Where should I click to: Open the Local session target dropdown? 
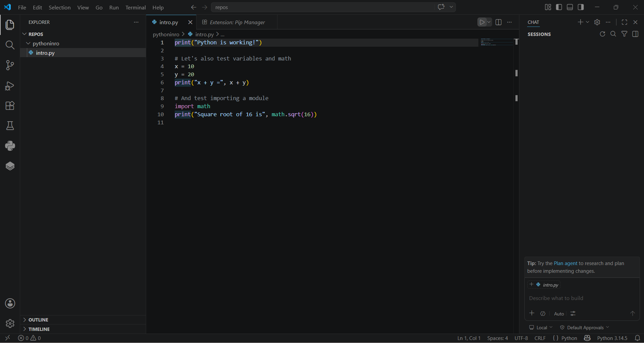pos(541,328)
